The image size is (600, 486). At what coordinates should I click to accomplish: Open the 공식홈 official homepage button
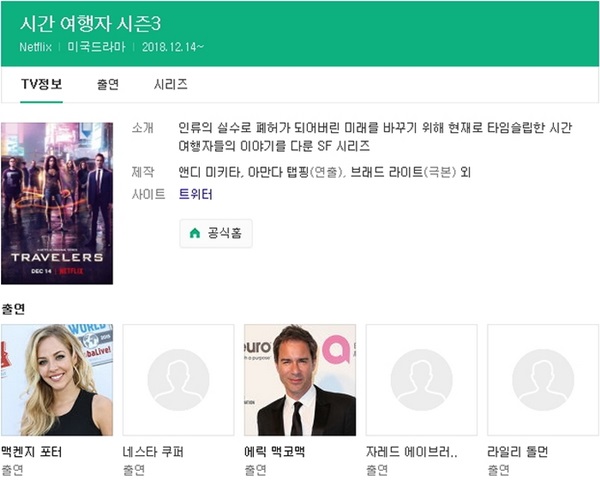point(216,233)
